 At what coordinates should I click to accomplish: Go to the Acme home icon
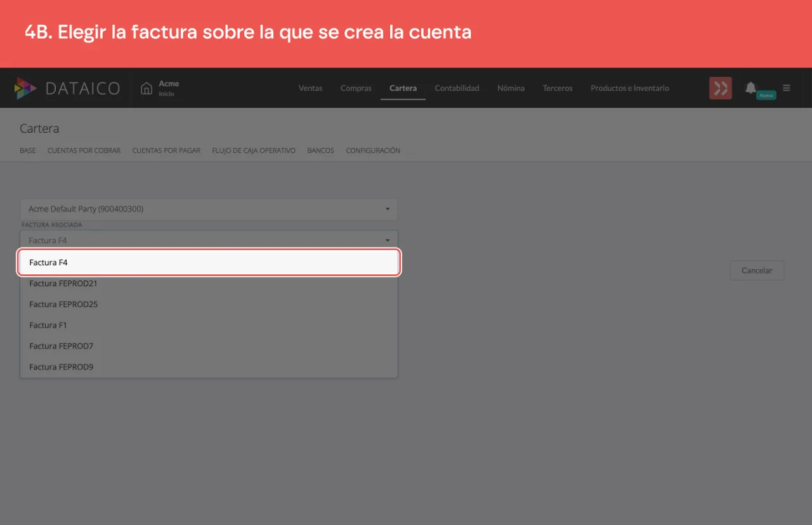[147, 88]
